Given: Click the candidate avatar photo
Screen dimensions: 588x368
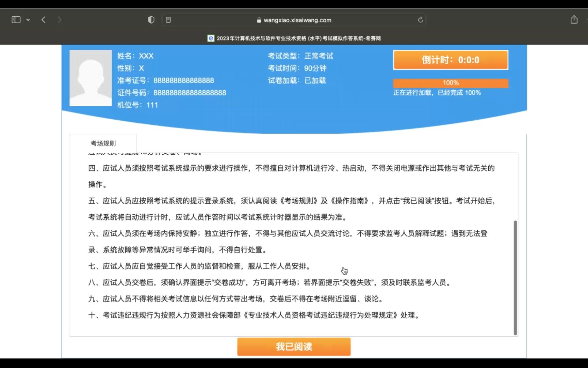Looking at the screenshot, I should coord(91,78).
